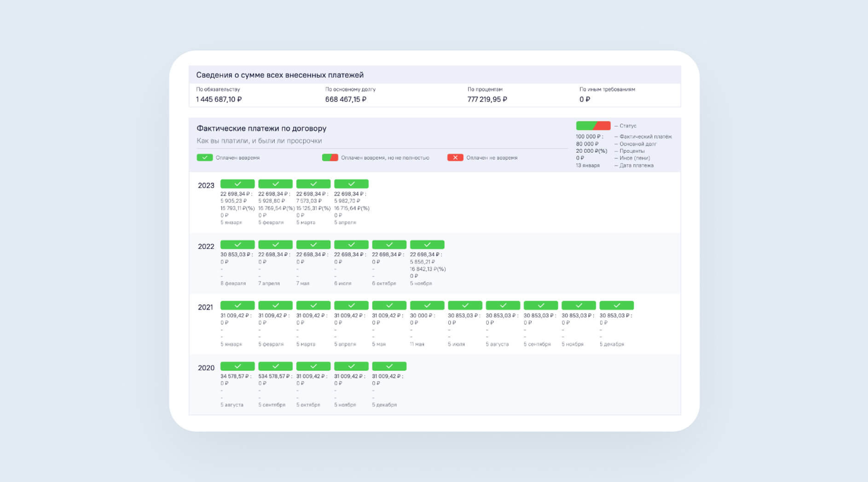This screenshot has width=868, height=482.
Task: Click the 2021 check badge for 5 марта
Action: [x=313, y=305]
